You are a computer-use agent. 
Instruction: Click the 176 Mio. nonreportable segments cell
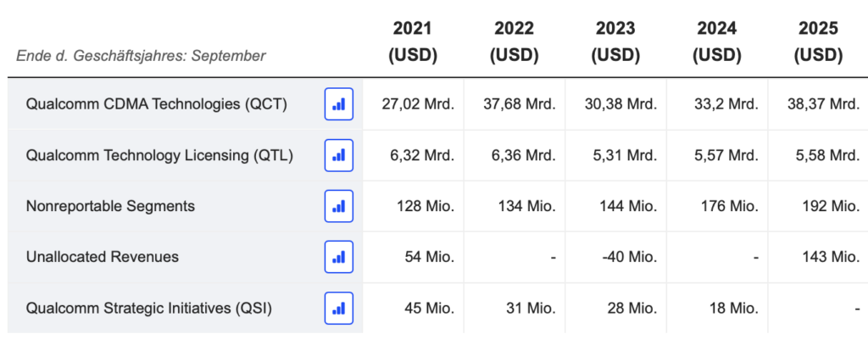(x=730, y=207)
